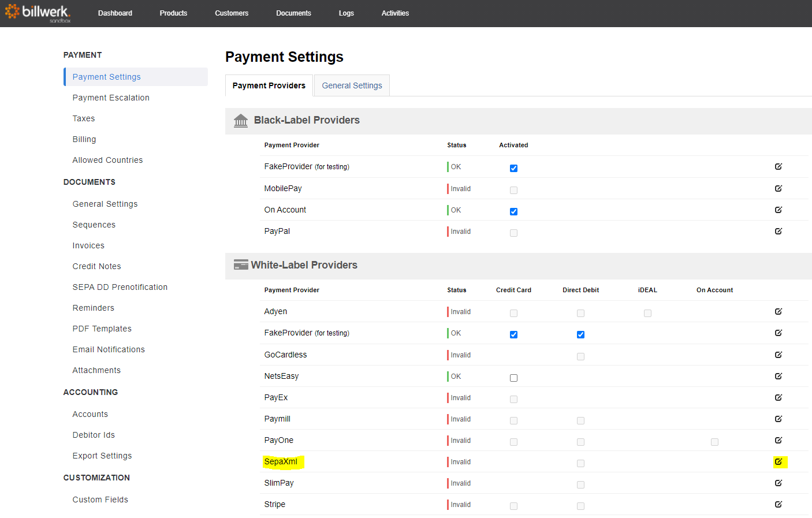Open Documents General Settings in sidebar
Screen dimensions: 812x518
[x=105, y=204]
